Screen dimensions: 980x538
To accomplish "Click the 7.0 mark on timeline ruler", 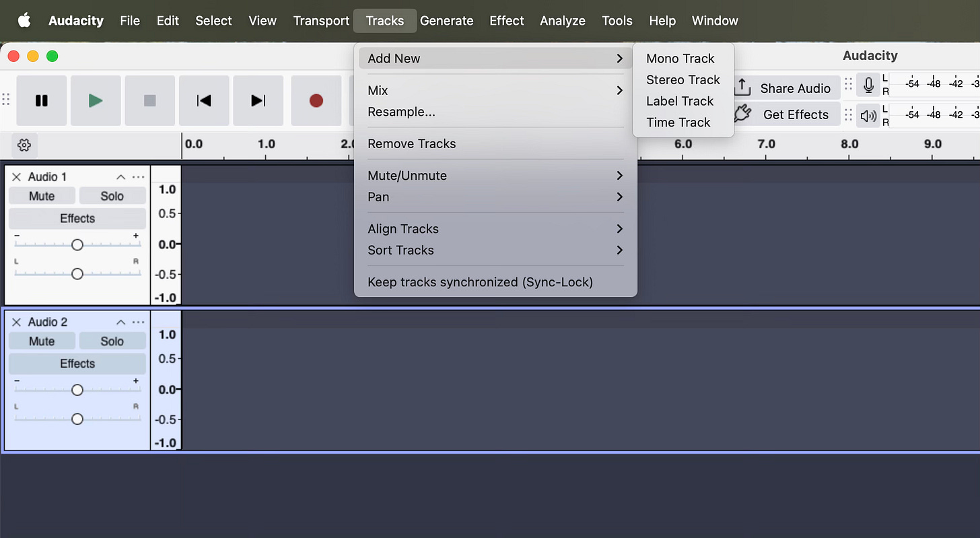I will pos(767,144).
